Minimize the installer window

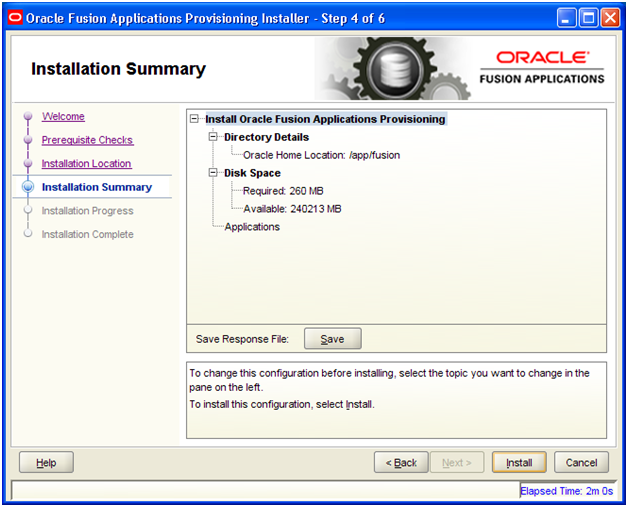(x=566, y=18)
